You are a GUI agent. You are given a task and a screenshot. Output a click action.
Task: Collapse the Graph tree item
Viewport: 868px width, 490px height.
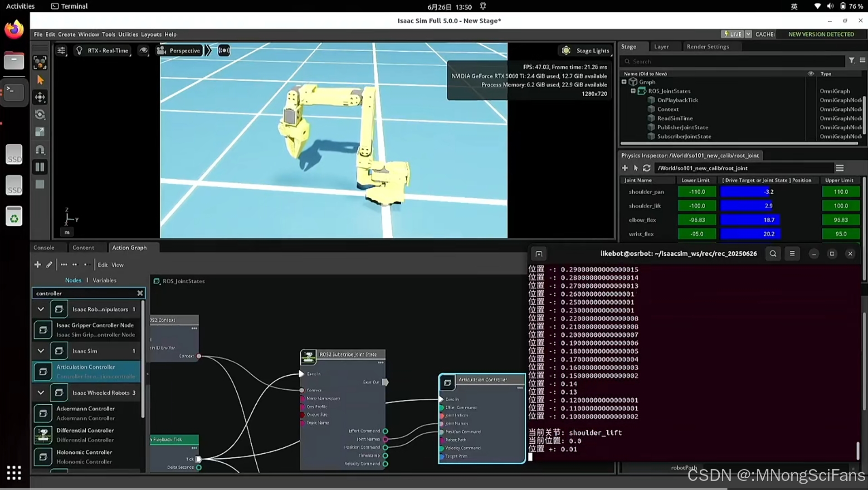[x=624, y=82]
